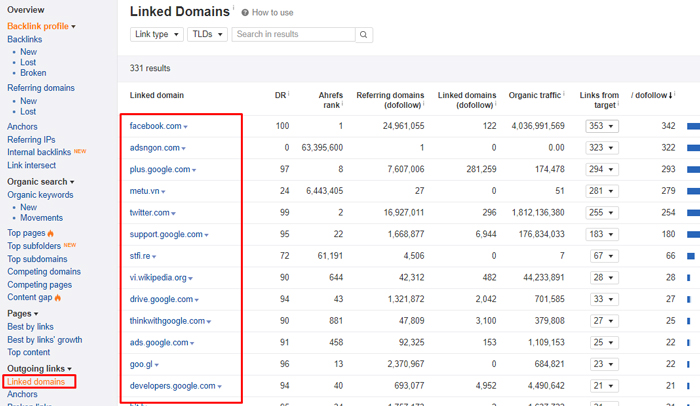Sort by the Organic traffic column header
Screen dimensions: 700x406
pyautogui.click(x=535, y=95)
